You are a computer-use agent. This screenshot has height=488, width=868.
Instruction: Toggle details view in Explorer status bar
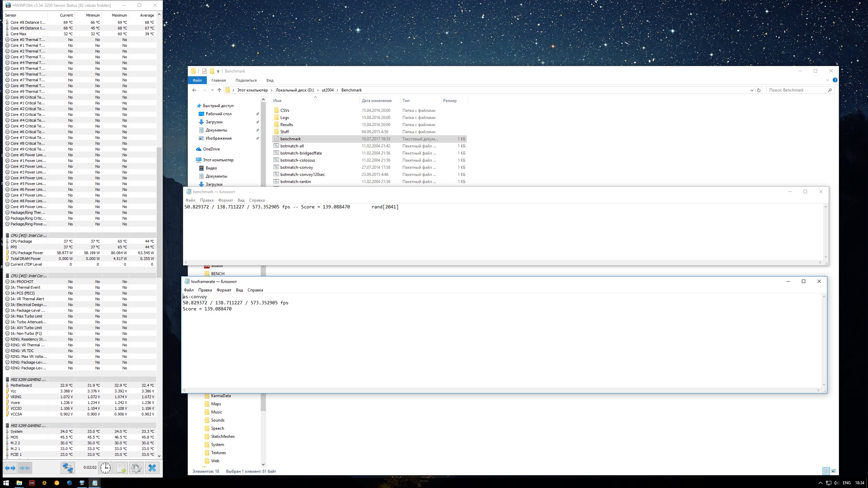pos(826,471)
